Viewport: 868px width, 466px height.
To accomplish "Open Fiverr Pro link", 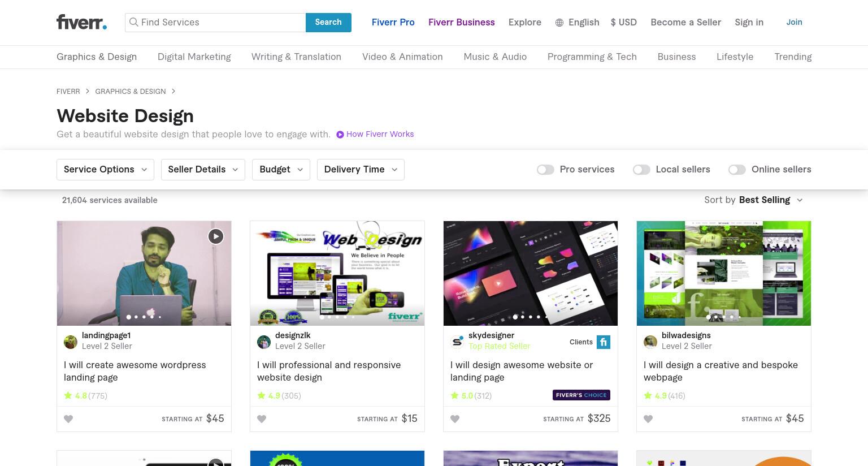I will (x=393, y=22).
